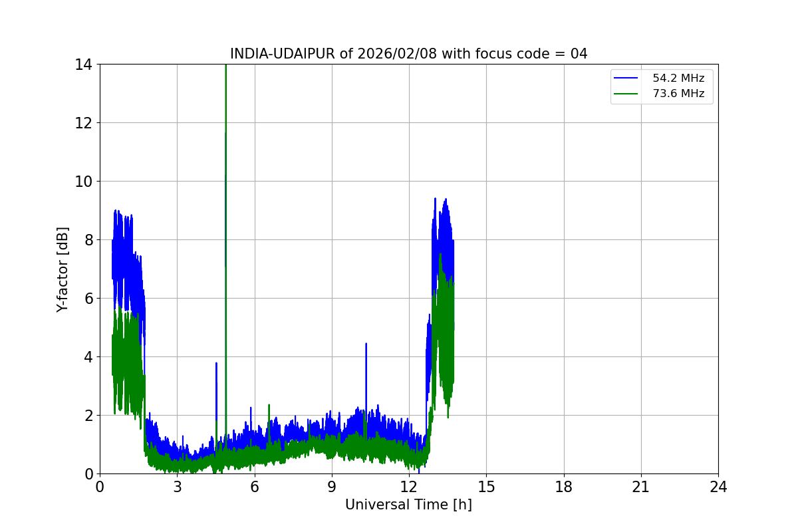Click the x-axis tick label 21
The image size is (798, 532).
click(641, 487)
